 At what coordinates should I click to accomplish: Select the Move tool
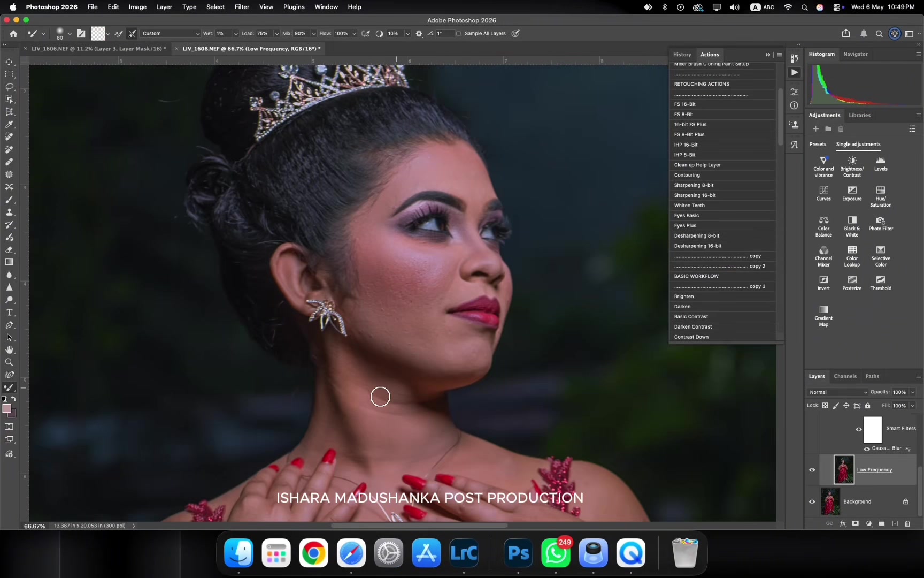(x=9, y=62)
